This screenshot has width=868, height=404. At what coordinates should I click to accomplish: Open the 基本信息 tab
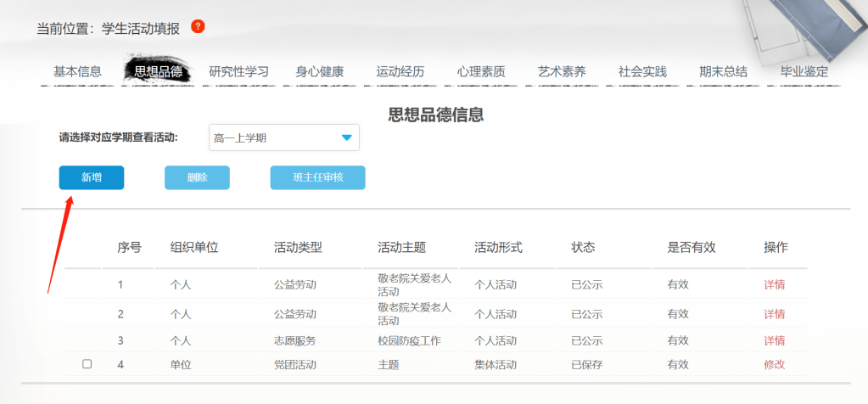[77, 72]
